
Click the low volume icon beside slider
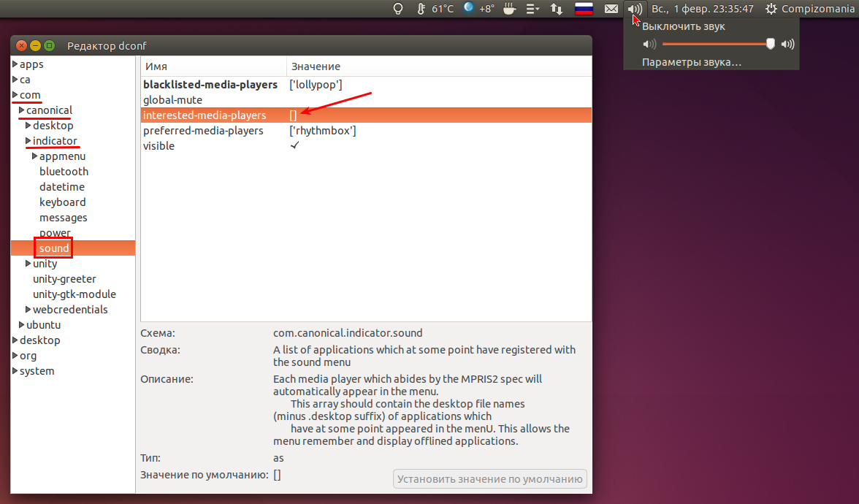click(649, 45)
